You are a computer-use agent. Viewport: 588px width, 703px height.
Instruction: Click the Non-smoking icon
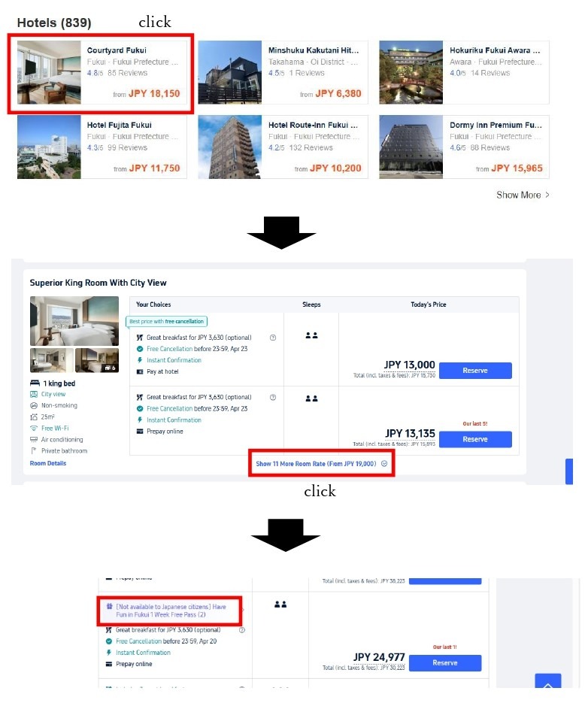tap(34, 406)
